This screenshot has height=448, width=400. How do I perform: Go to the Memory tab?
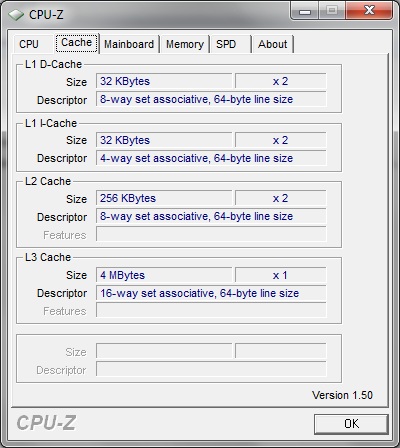185,44
